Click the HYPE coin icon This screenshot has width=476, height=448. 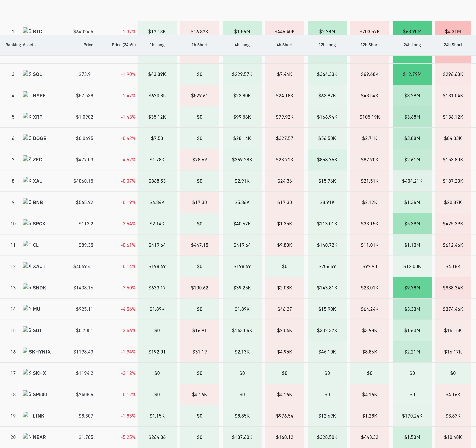27,94
